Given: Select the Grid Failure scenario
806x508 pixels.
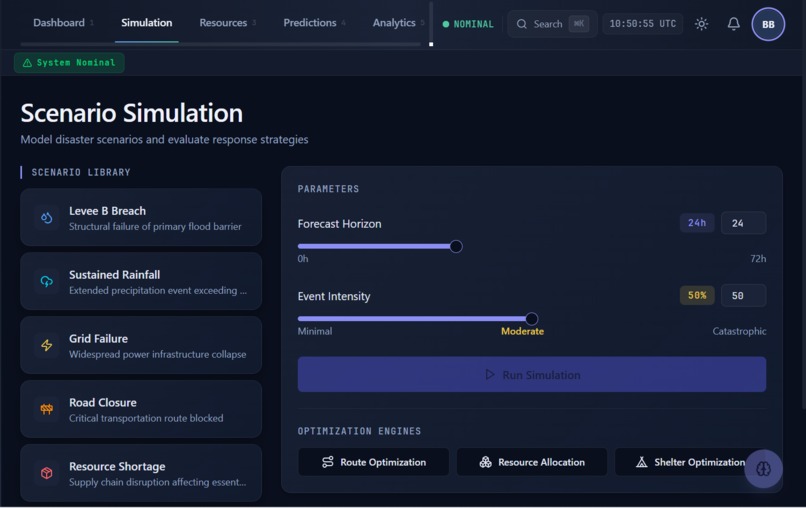Looking at the screenshot, I should (x=141, y=345).
